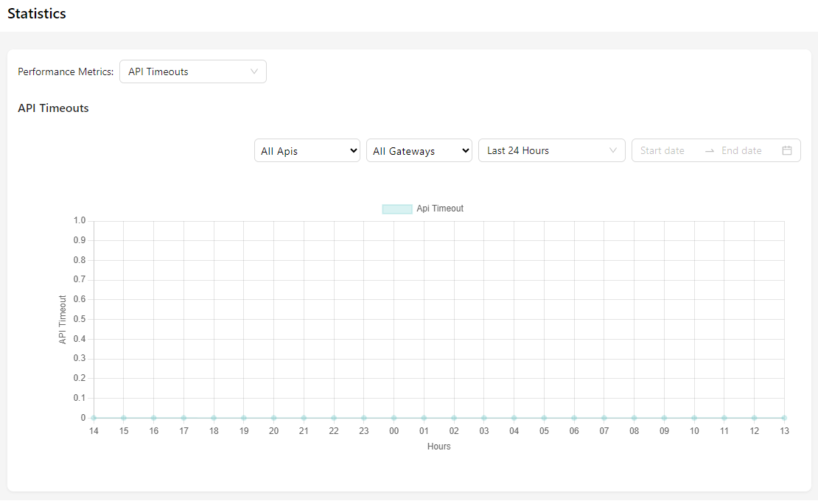Click the chart data point at hour 14

94,418
